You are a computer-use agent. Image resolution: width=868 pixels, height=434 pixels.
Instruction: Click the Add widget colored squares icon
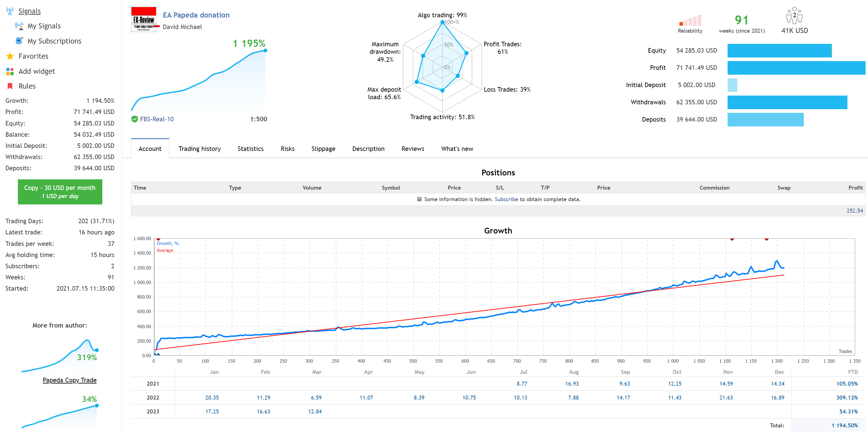(x=10, y=71)
